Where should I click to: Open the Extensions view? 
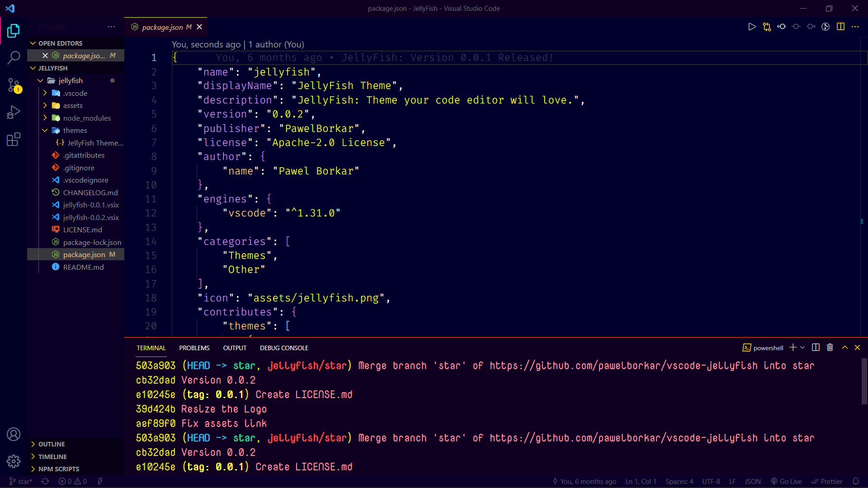[14, 139]
